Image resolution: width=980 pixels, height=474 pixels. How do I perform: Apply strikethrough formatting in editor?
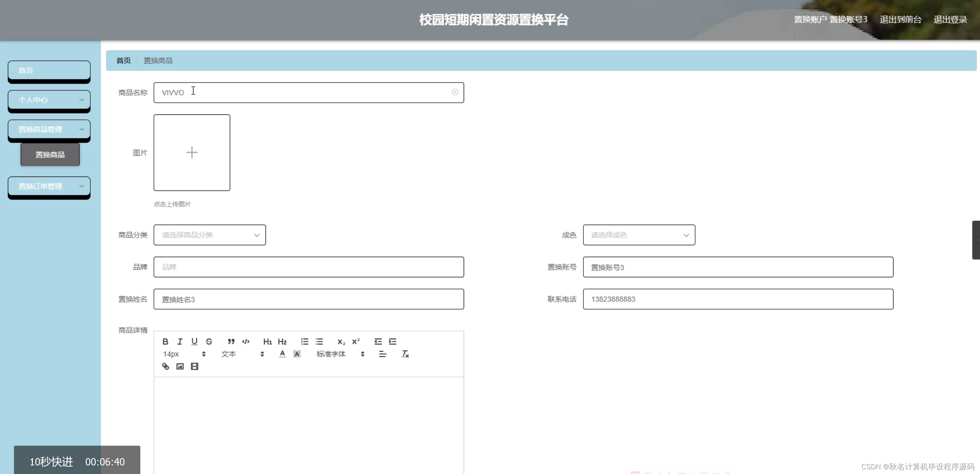[x=209, y=341]
